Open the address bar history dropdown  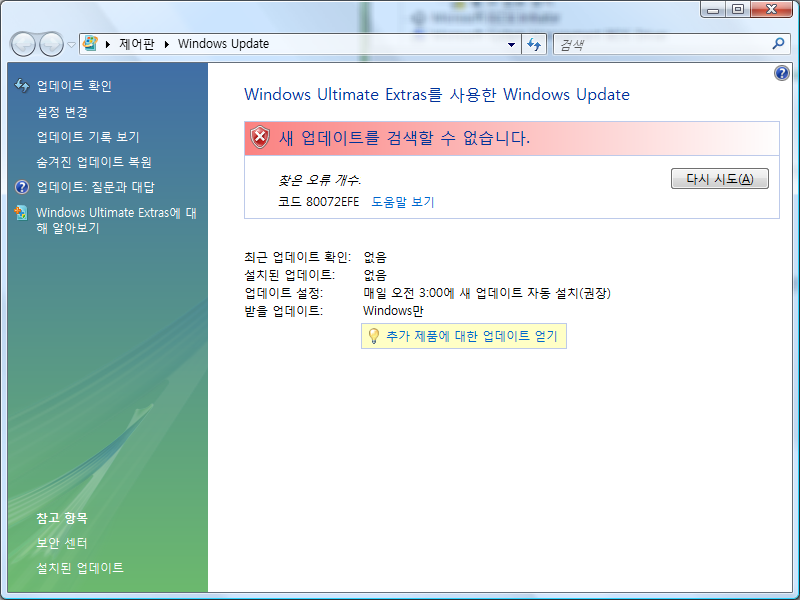511,44
